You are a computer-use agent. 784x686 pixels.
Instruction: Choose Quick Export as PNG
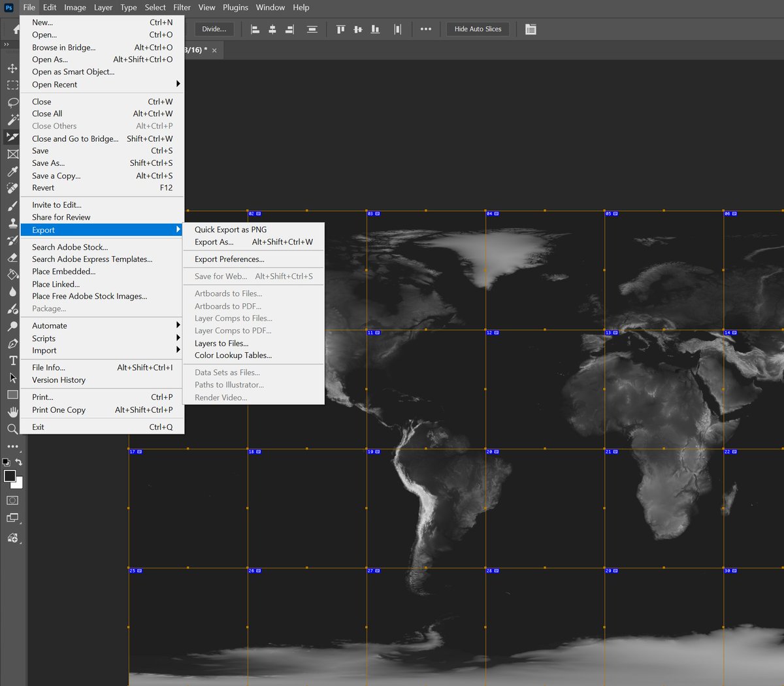[231, 229]
